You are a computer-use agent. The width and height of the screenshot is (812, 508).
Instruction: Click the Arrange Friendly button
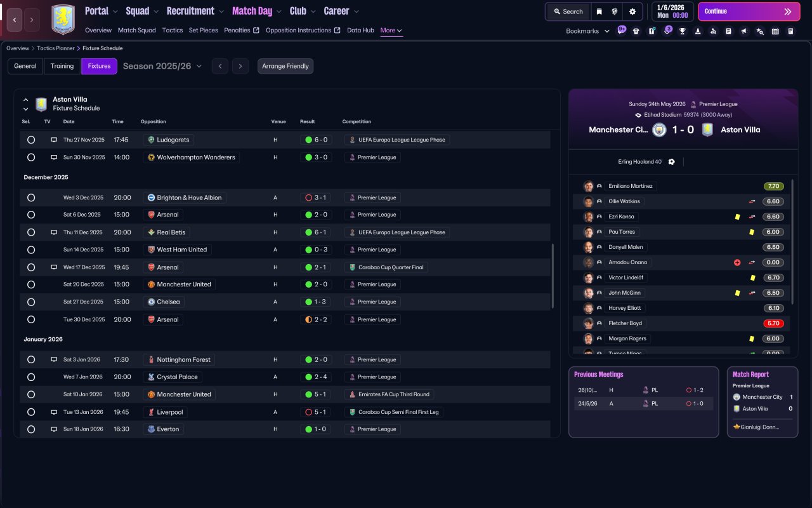coord(285,66)
